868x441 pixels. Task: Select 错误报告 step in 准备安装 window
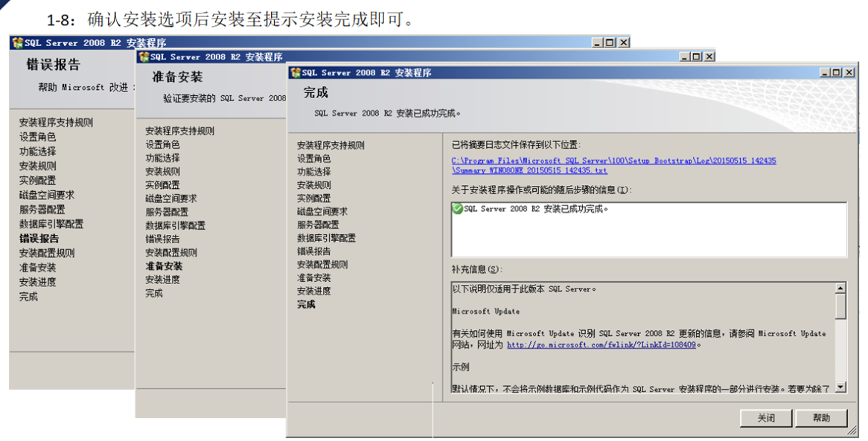point(162,239)
